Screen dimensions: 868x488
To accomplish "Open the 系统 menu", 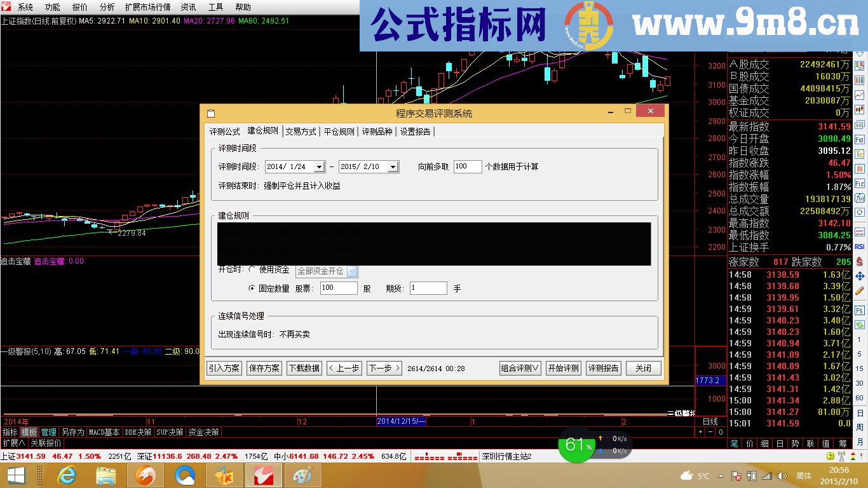I will pos(25,7).
